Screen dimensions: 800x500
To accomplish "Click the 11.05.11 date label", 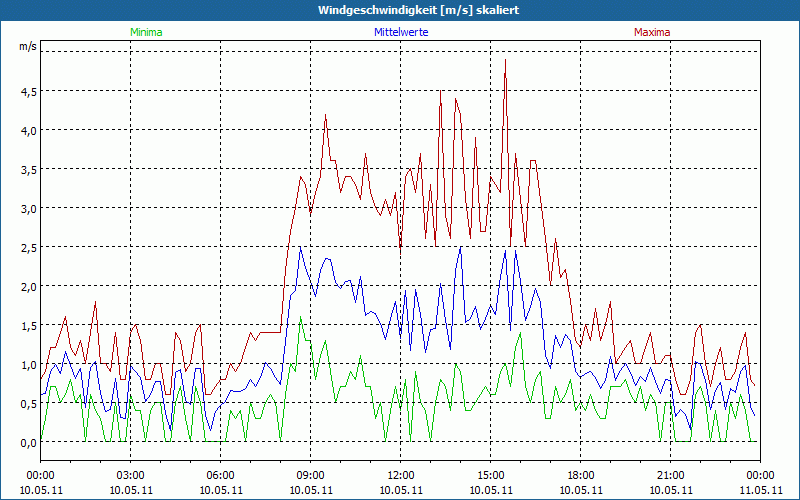I will [760, 490].
